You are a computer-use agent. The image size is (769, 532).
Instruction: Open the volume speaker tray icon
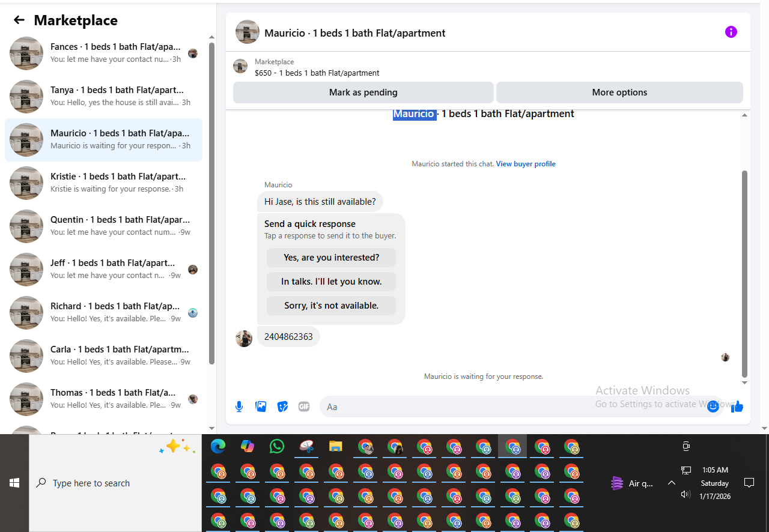click(685, 494)
